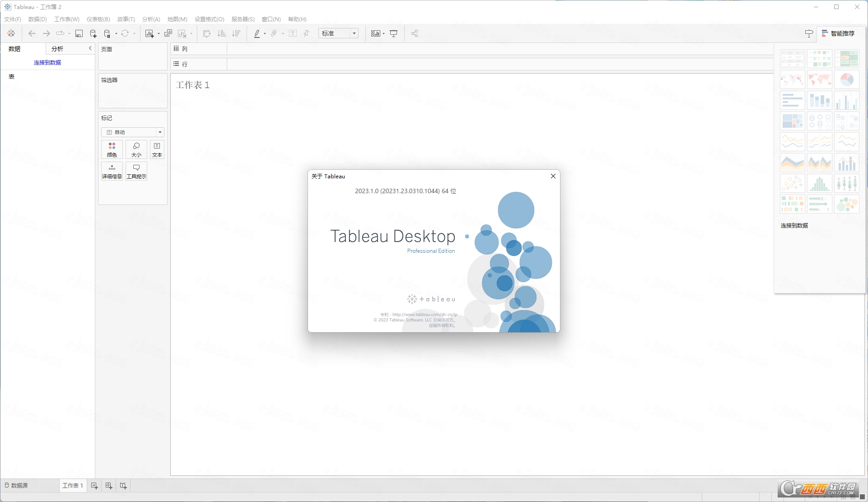Open the 自动 mark type dropdown
Image resolution: width=868 pixels, height=502 pixels.
(132, 132)
